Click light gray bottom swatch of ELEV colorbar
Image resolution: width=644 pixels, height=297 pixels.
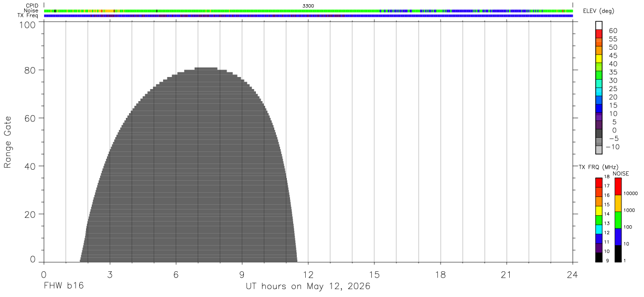click(599, 150)
